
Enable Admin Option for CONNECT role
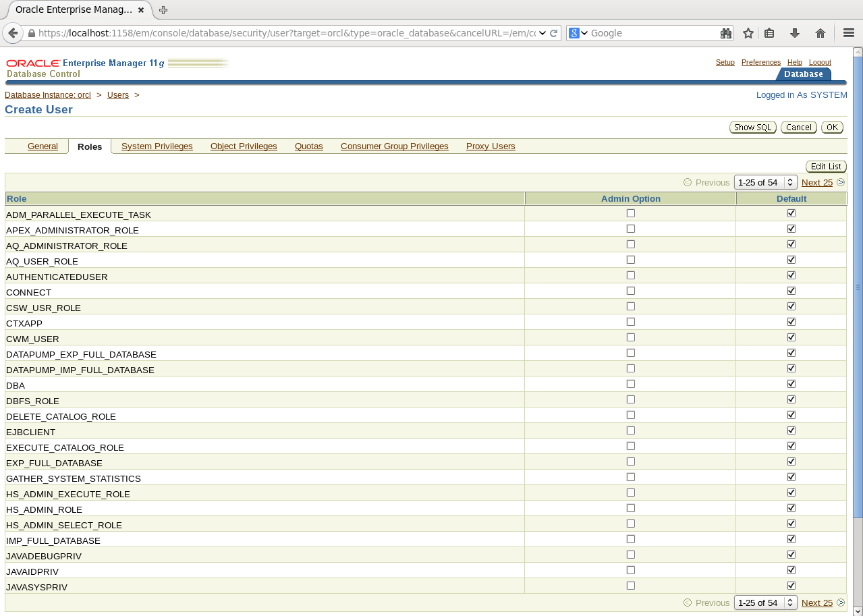tap(631, 291)
